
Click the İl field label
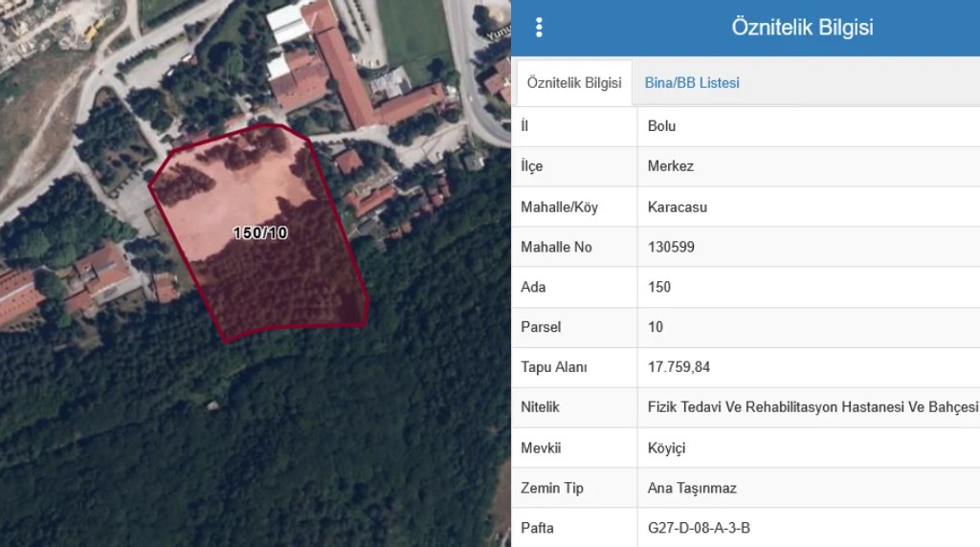tap(524, 126)
